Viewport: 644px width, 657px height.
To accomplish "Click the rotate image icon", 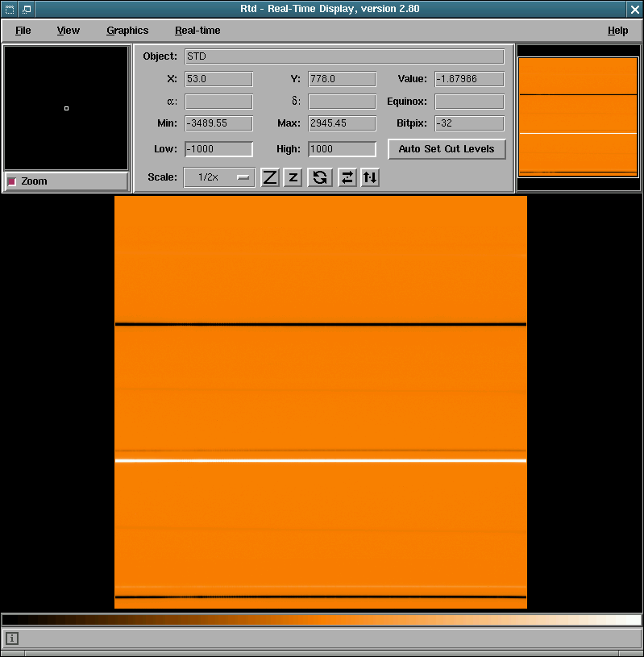I will point(320,177).
